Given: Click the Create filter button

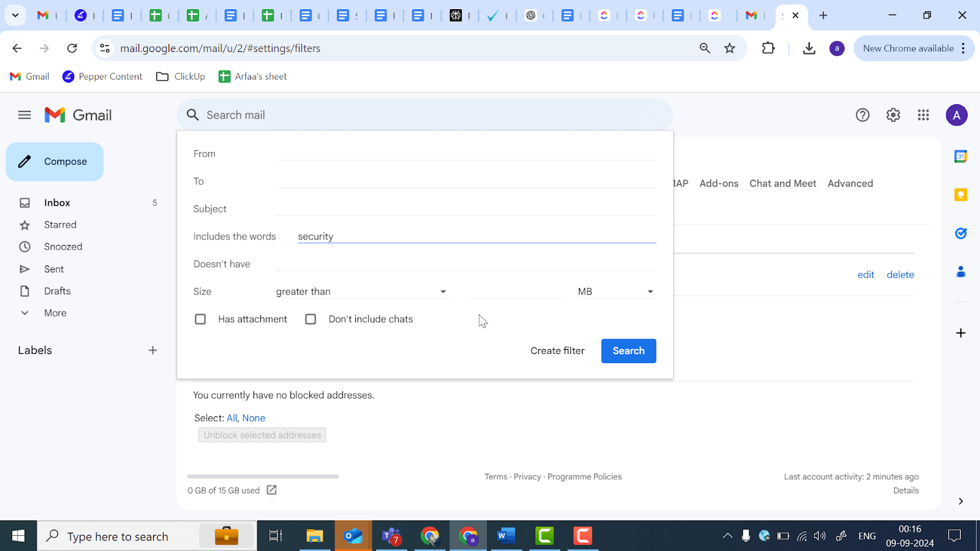Looking at the screenshot, I should 557,351.
